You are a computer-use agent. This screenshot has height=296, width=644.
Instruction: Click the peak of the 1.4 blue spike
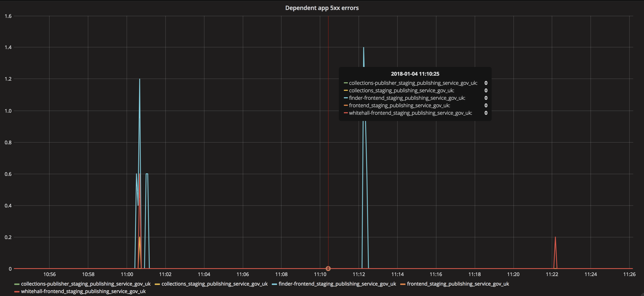363,48
